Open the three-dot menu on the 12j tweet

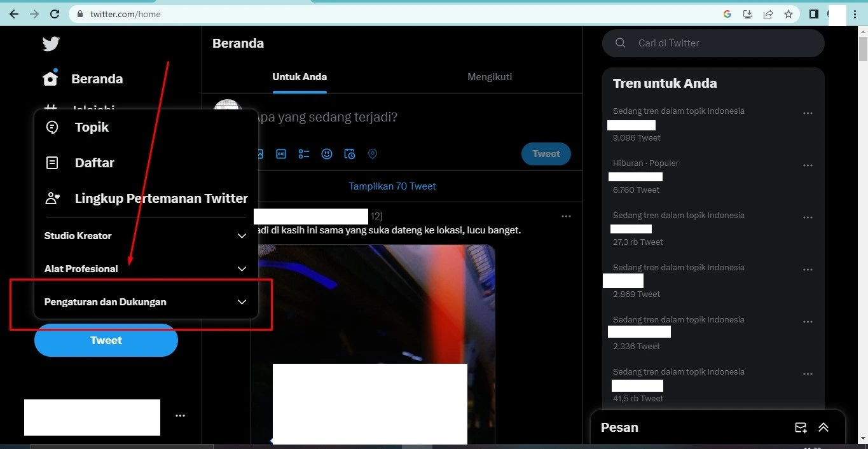[567, 216]
